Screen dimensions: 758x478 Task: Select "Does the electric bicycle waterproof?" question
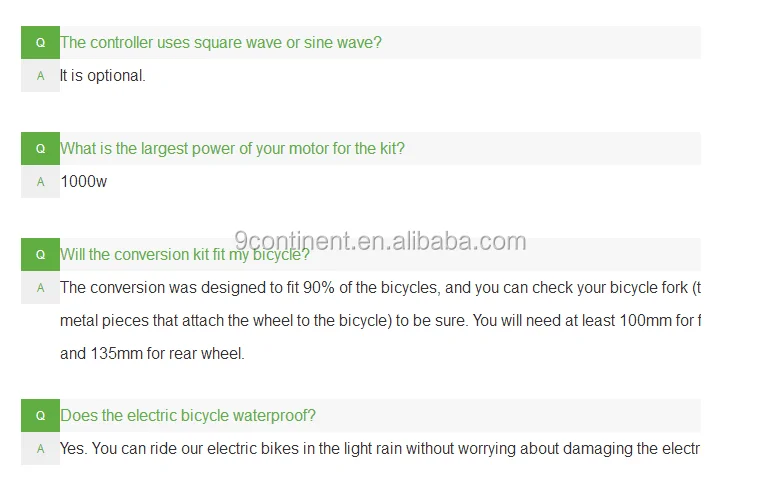188,416
